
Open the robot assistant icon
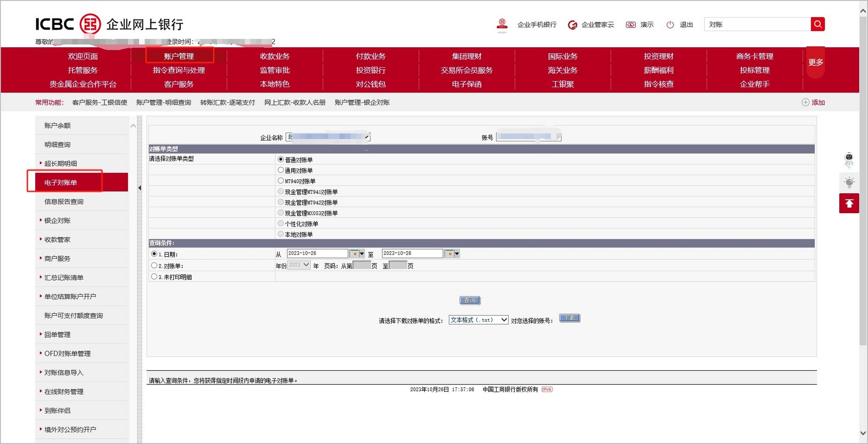point(849,160)
